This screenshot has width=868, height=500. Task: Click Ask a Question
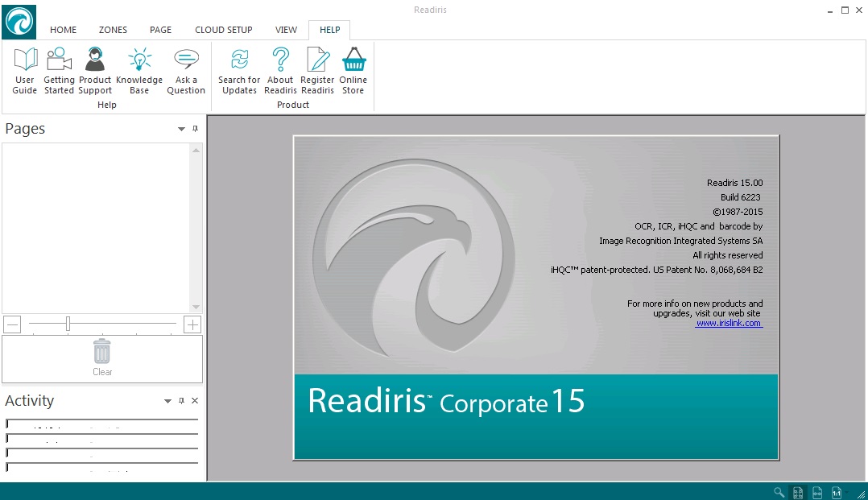[186, 71]
